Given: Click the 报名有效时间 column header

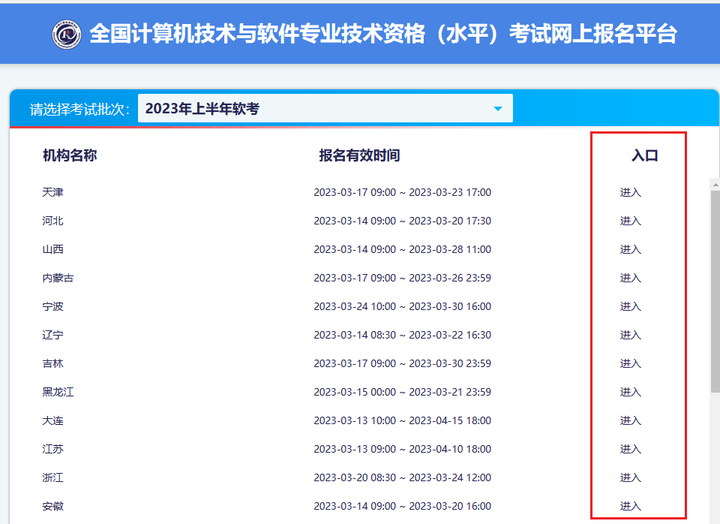Looking at the screenshot, I should point(360,155).
